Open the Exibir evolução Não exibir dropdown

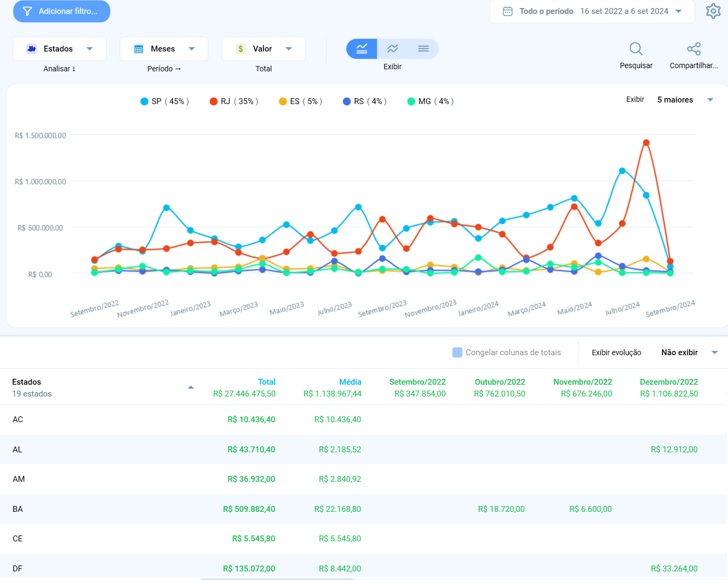tap(689, 353)
